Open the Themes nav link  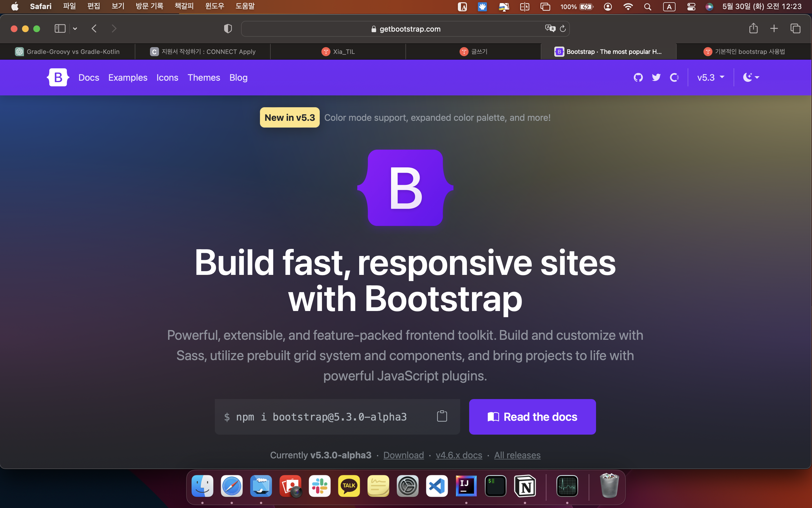click(x=204, y=78)
